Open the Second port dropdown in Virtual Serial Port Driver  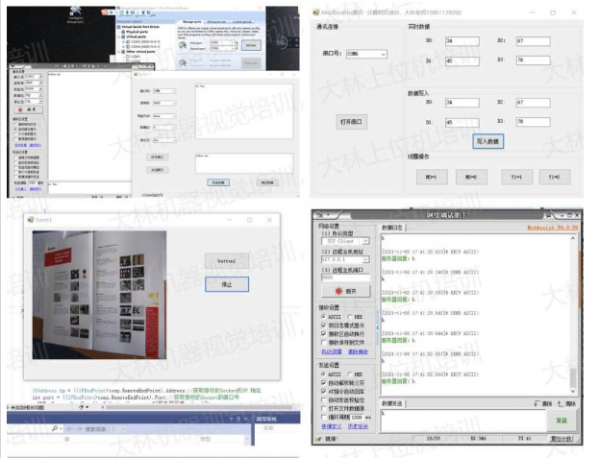(x=222, y=48)
